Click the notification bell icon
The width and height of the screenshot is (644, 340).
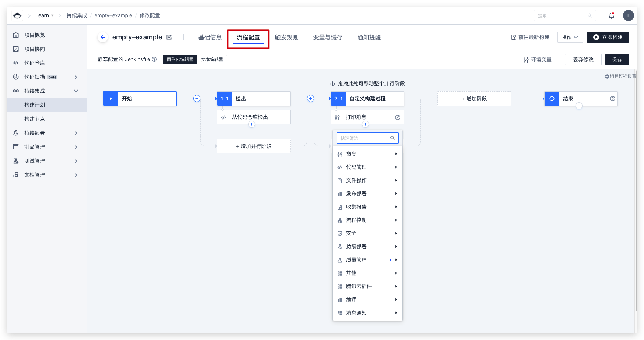612,15
